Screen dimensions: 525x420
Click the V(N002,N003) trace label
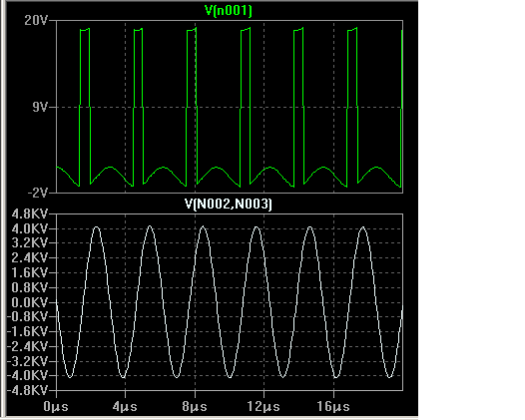coord(229,204)
